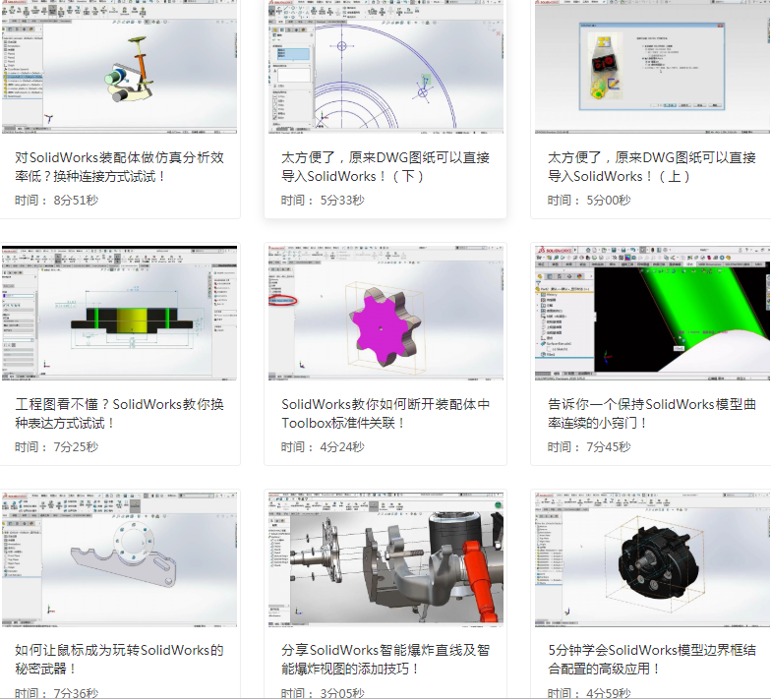Open the DWG import (下) video thumbnail
Screen dimensions: 771x700
pyautogui.click(x=385, y=67)
